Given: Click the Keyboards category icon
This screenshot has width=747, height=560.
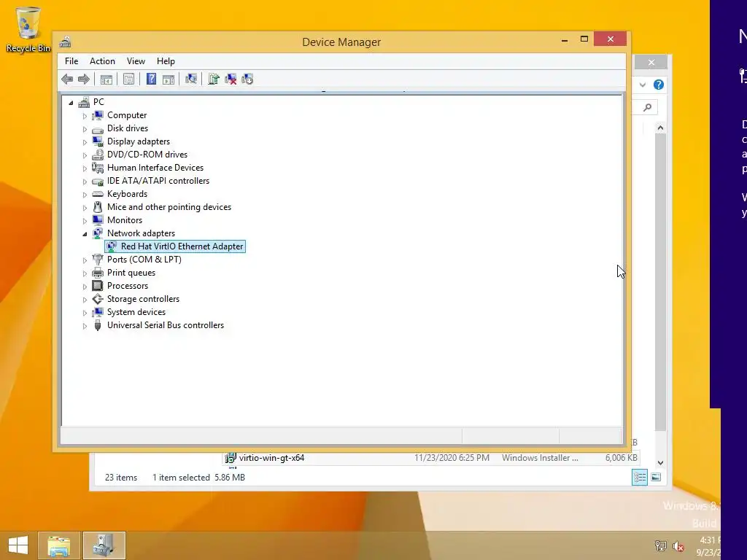Looking at the screenshot, I should tap(98, 194).
